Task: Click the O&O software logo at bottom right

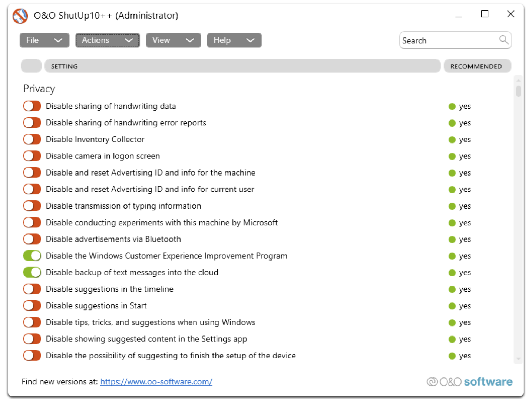Action: click(x=469, y=381)
